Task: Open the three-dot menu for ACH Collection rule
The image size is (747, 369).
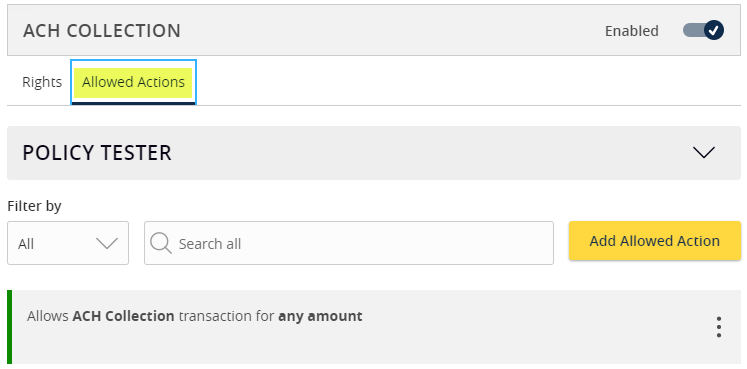Action: pyautogui.click(x=718, y=327)
